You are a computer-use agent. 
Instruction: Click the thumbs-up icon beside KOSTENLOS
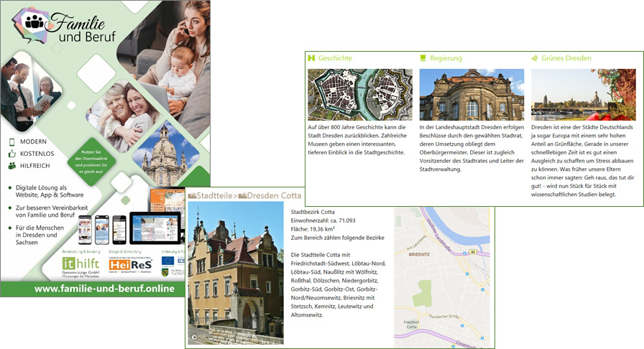[x=11, y=154]
